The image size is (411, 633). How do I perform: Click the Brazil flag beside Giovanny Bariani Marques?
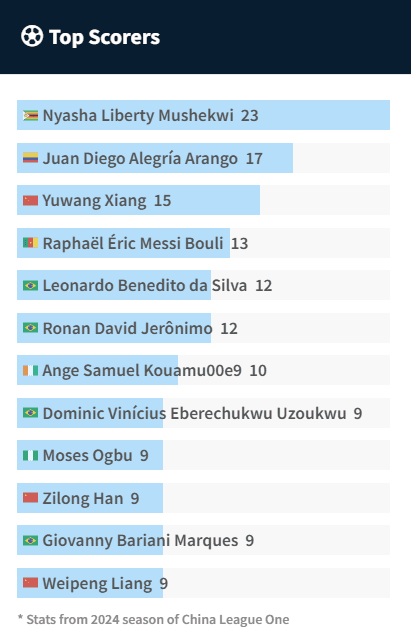[x=30, y=540]
